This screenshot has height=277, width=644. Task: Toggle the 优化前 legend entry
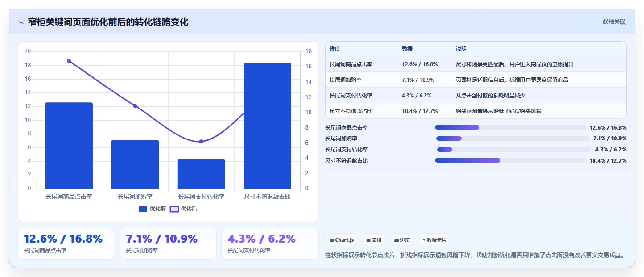[x=153, y=209]
